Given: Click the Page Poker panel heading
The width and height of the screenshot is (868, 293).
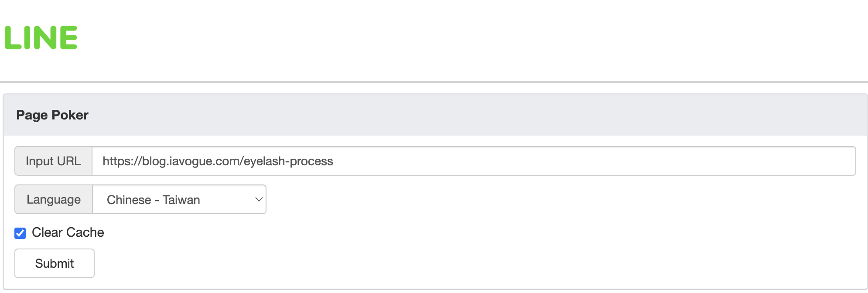Looking at the screenshot, I should click(x=52, y=115).
